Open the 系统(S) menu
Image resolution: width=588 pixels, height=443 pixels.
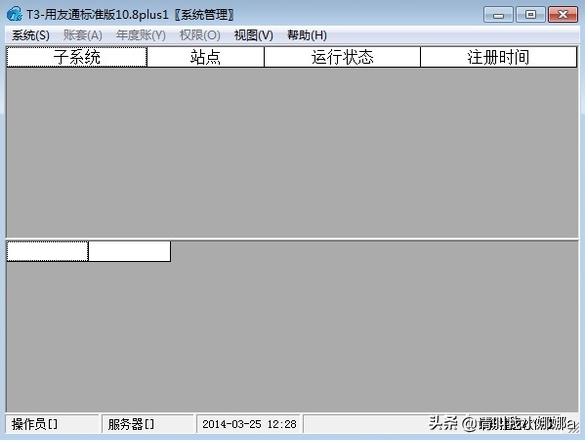(31, 35)
